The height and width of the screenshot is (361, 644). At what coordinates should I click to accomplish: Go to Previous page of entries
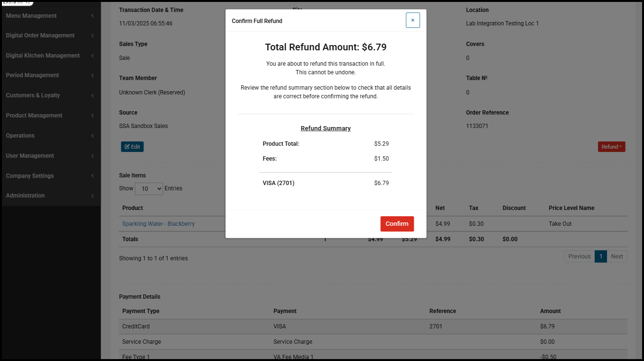(579, 256)
